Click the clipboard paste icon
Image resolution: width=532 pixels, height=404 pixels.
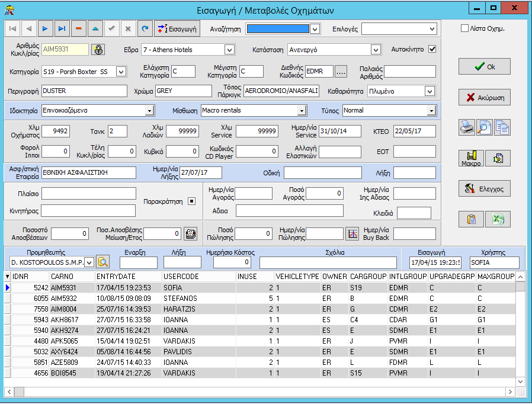[x=471, y=219]
